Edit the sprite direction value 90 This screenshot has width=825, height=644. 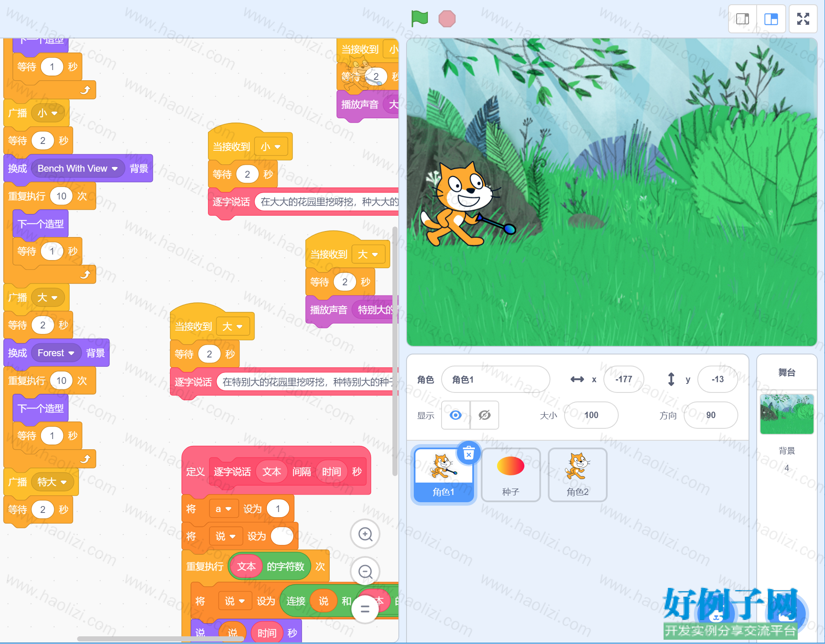[x=711, y=415]
